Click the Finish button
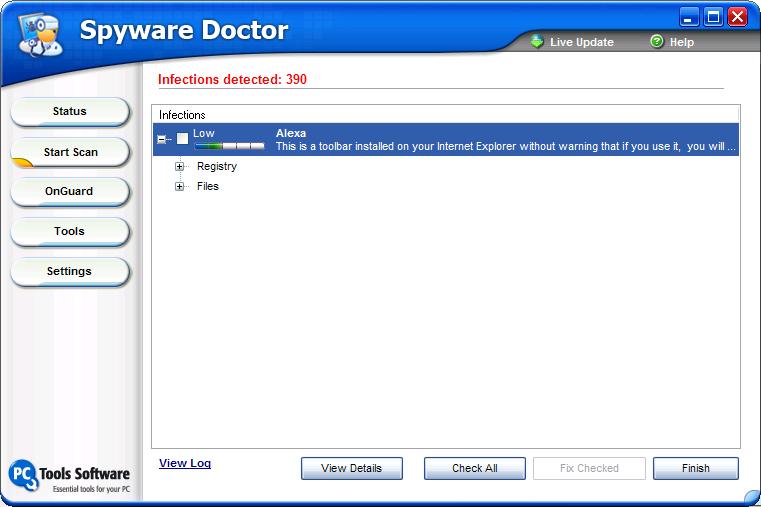 pos(696,468)
